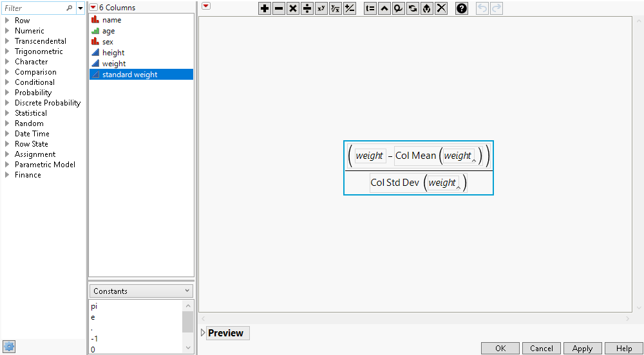Expand the Row function group

7,21
